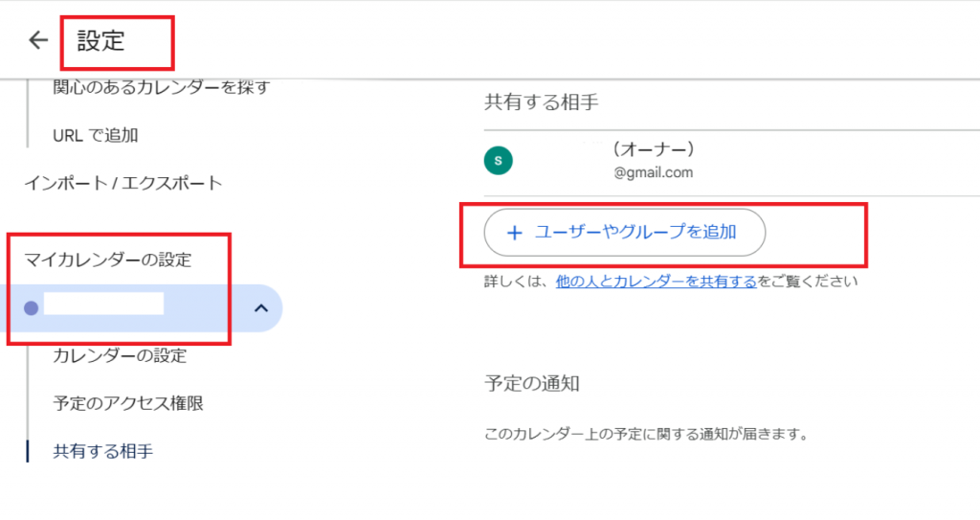Click the purple calendar color dot
The image size is (980, 520).
(32, 307)
